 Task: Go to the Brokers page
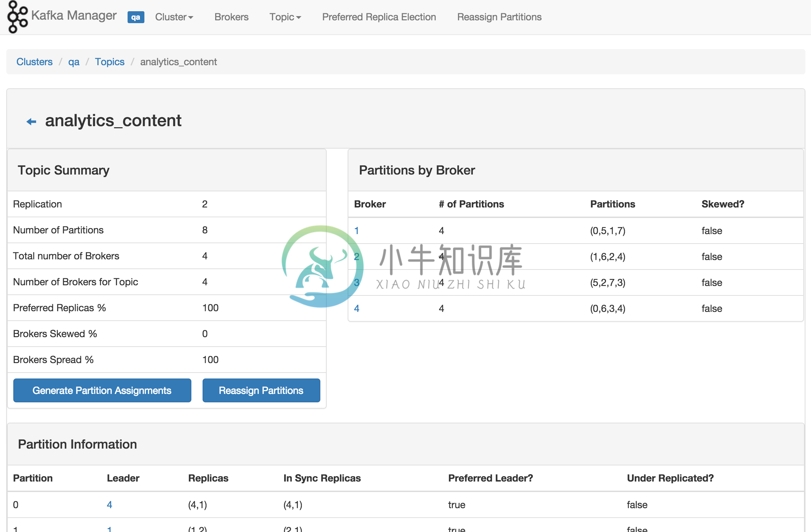[x=231, y=17]
